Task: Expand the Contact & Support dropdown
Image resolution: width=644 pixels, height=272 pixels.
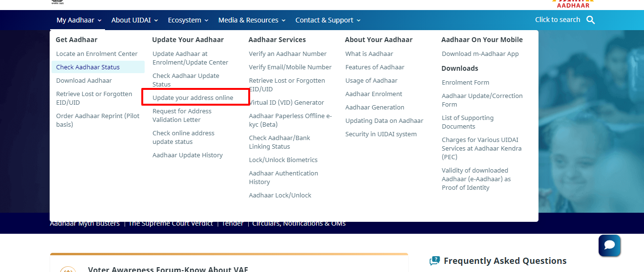Action: [327, 20]
